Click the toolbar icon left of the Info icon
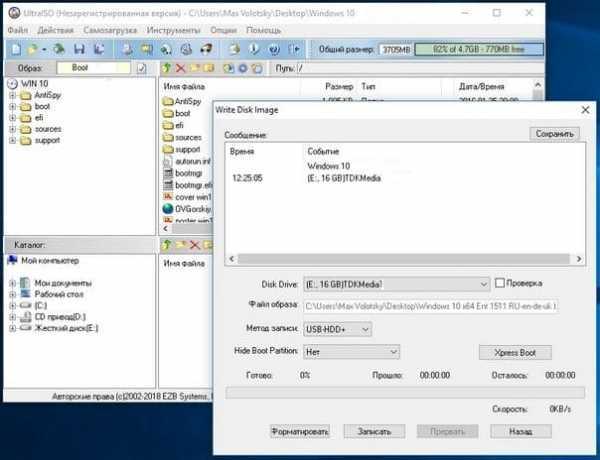The image size is (600, 460). 234,49
